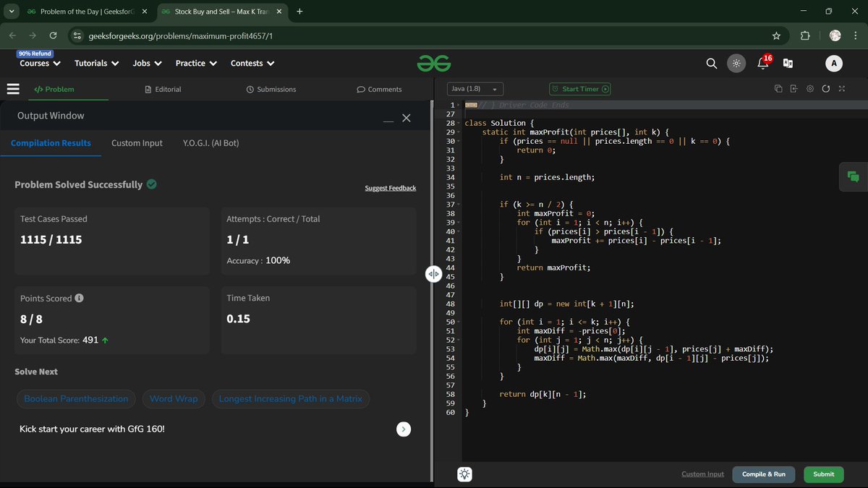Select the Custom Input tab
The width and height of the screenshot is (868, 488).
tap(137, 143)
